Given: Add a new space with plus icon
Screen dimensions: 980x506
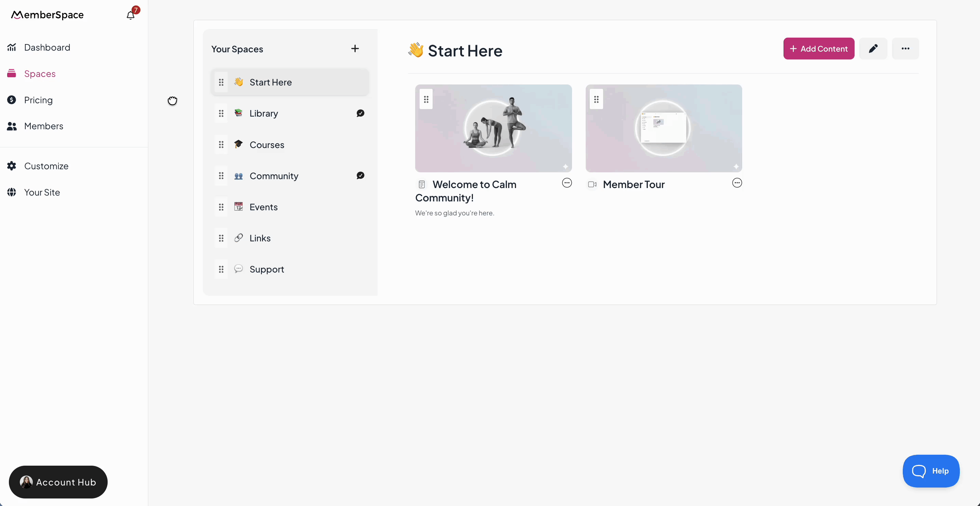Looking at the screenshot, I should pos(355,48).
